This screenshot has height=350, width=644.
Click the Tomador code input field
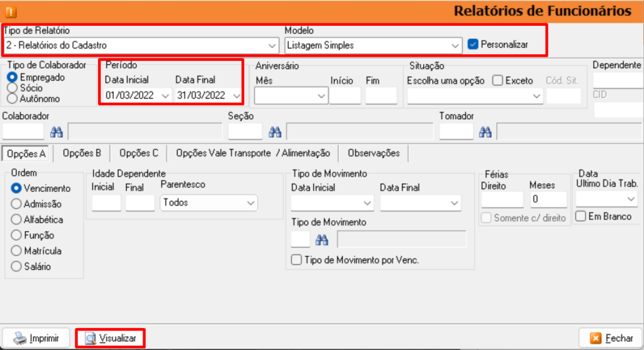click(x=457, y=132)
